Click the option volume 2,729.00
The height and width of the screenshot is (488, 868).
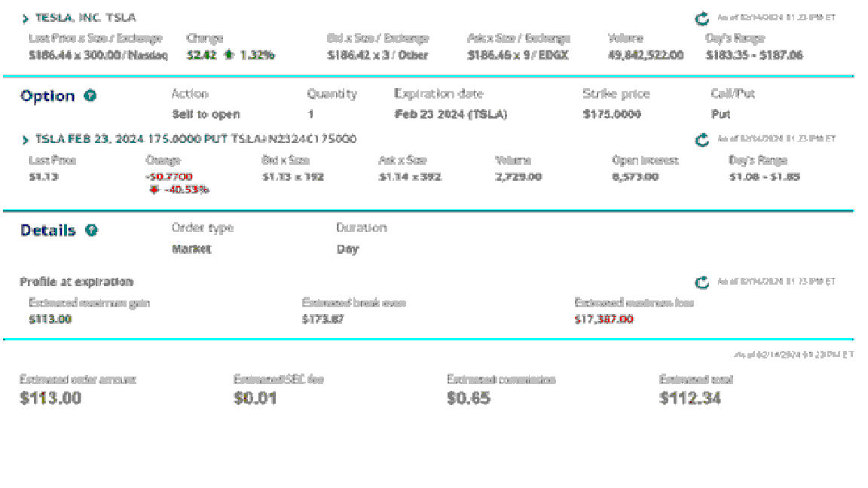click(x=518, y=177)
